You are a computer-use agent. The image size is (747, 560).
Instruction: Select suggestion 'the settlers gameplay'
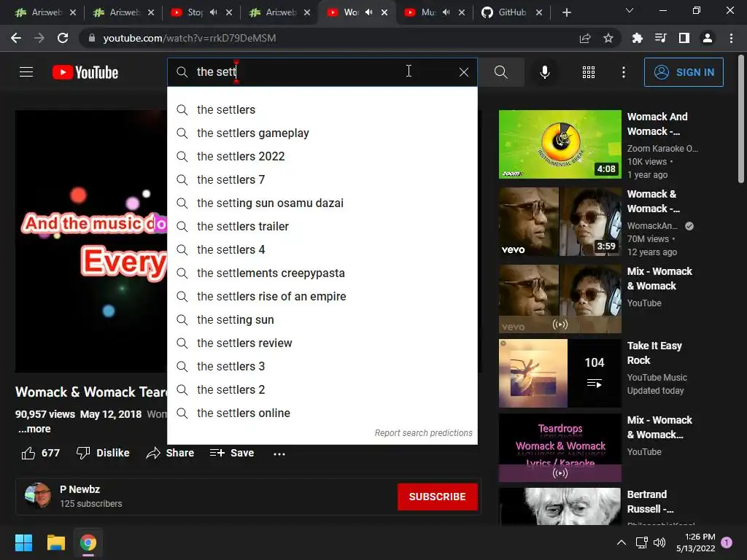(322, 133)
